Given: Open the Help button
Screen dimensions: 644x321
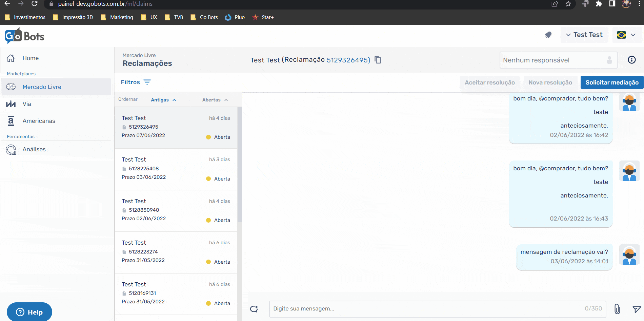Looking at the screenshot, I should (29, 312).
